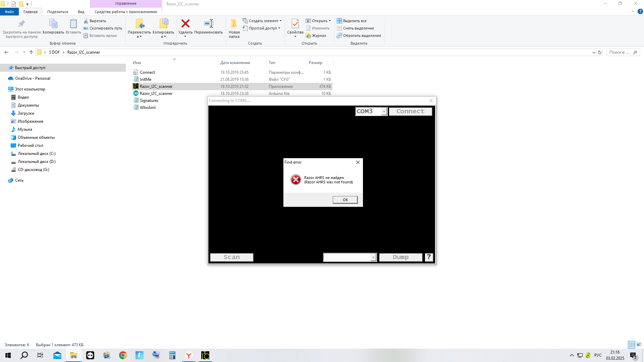This screenshot has width=644, height=362.
Task: Switch to the Поделиться tab
Action: point(58,12)
